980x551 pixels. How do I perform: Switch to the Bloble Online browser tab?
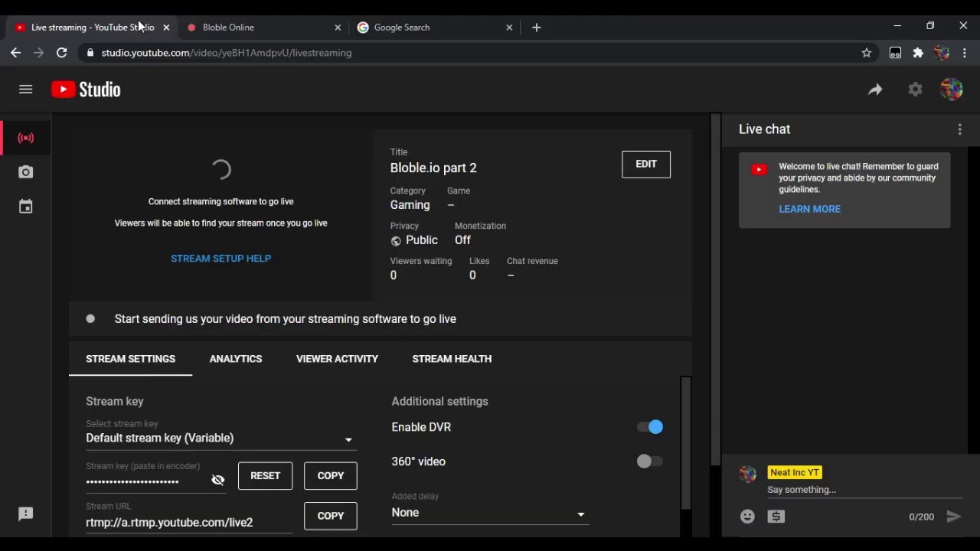click(263, 28)
